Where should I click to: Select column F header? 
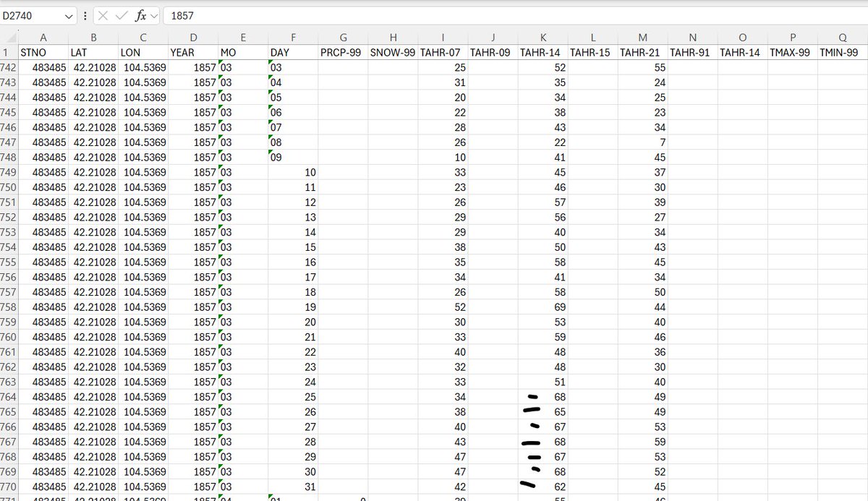click(x=293, y=38)
